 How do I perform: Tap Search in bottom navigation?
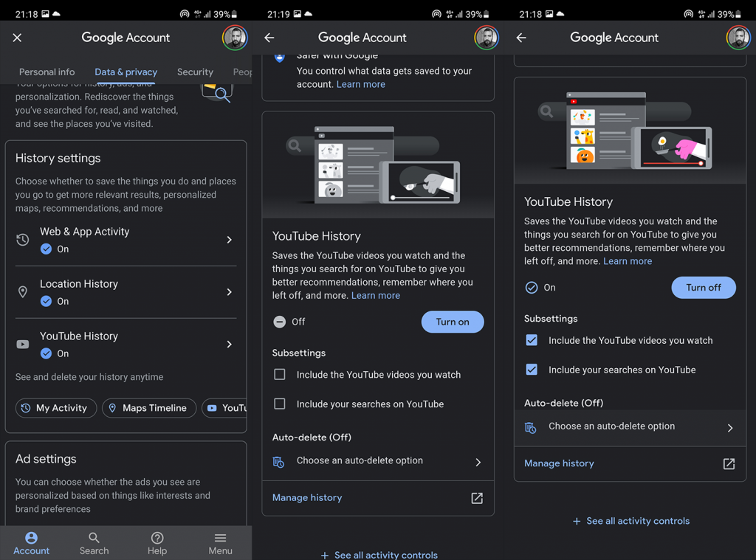coord(94,543)
